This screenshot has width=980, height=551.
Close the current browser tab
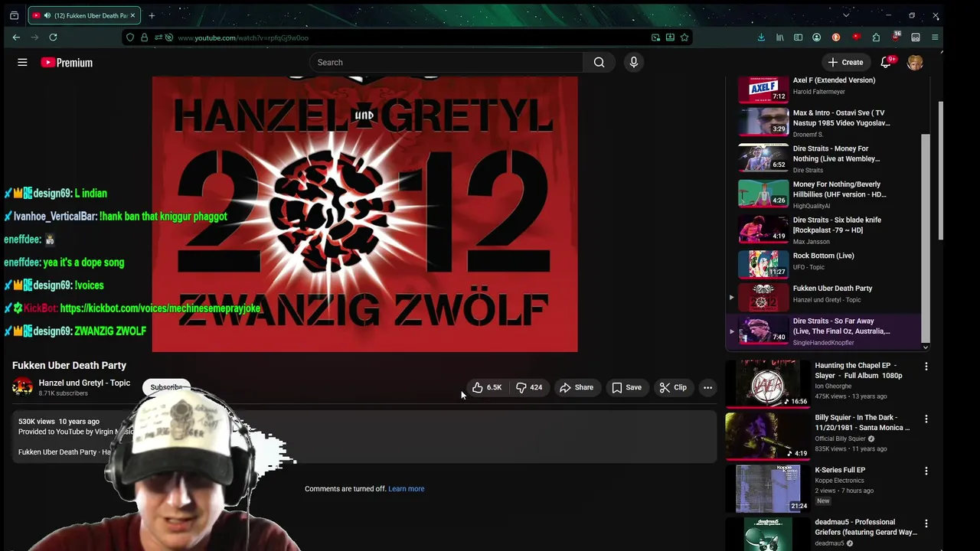coord(132,15)
